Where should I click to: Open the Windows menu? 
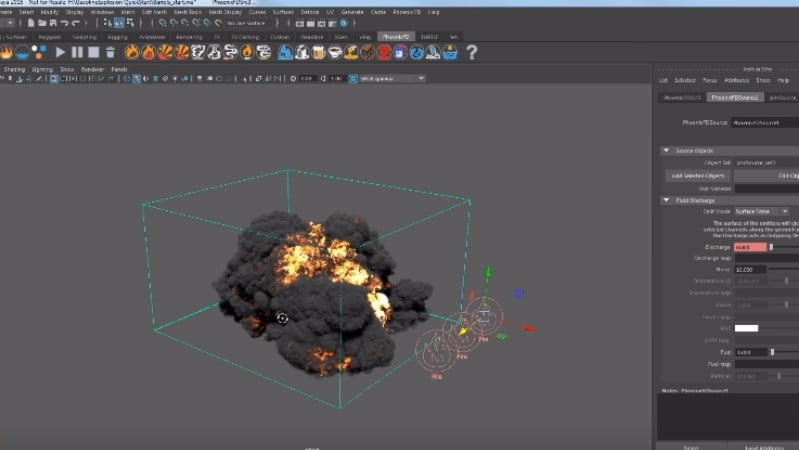pos(102,12)
